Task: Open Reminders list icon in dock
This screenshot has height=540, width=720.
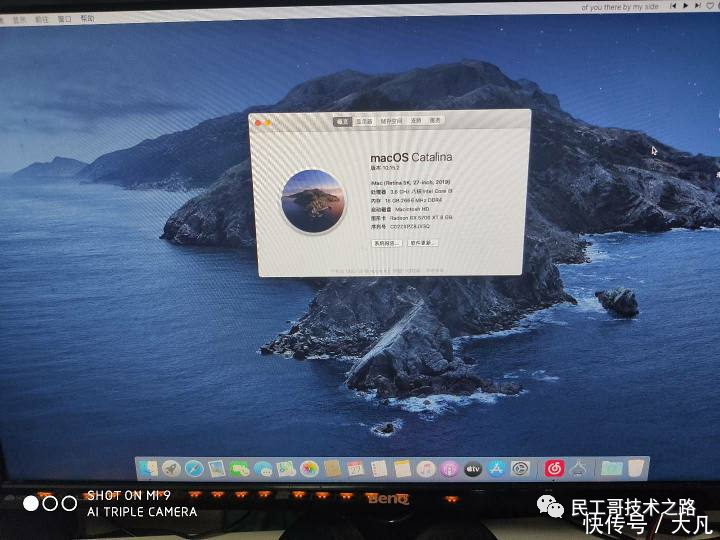Action: click(379, 469)
